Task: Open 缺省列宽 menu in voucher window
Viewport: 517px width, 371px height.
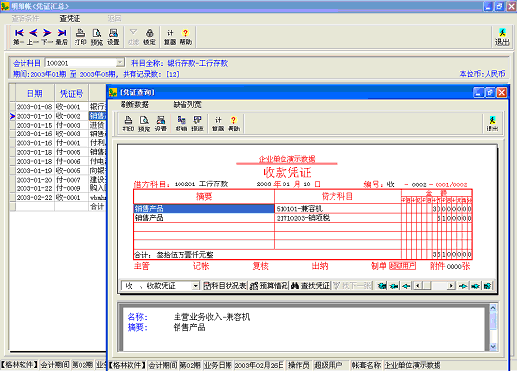Action: [x=187, y=105]
